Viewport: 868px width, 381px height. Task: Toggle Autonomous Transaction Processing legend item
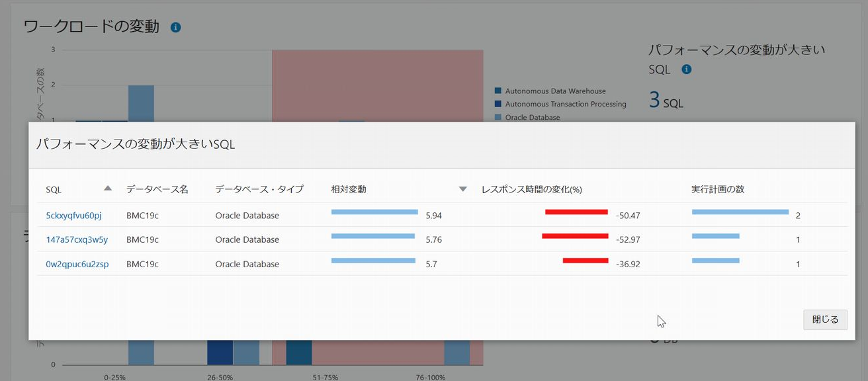click(x=560, y=104)
